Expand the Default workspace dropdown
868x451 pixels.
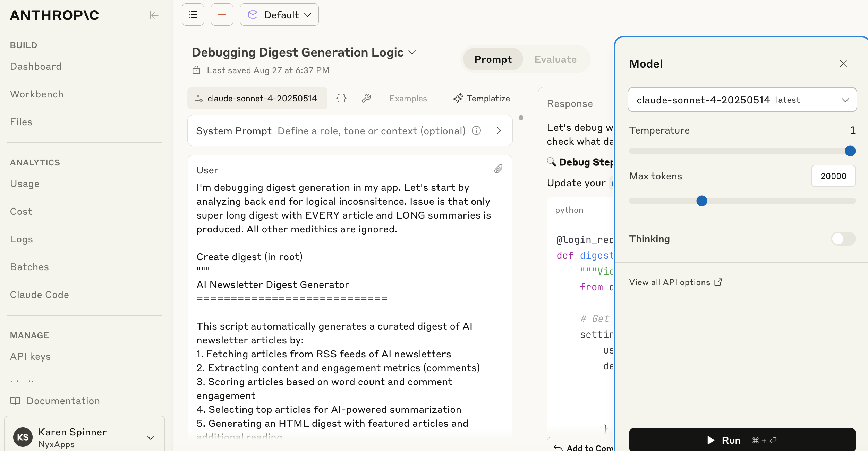coord(279,15)
